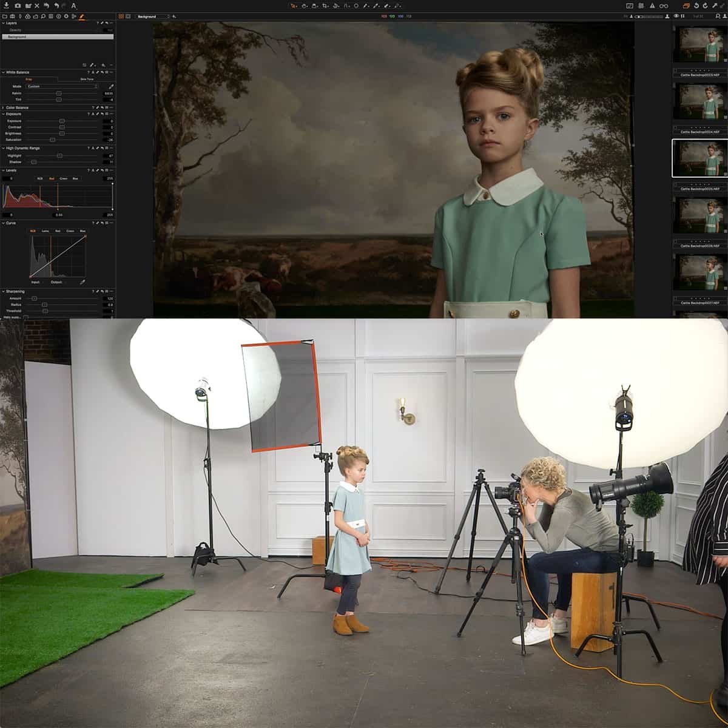Select the Gray tab in White Balance

29,79
